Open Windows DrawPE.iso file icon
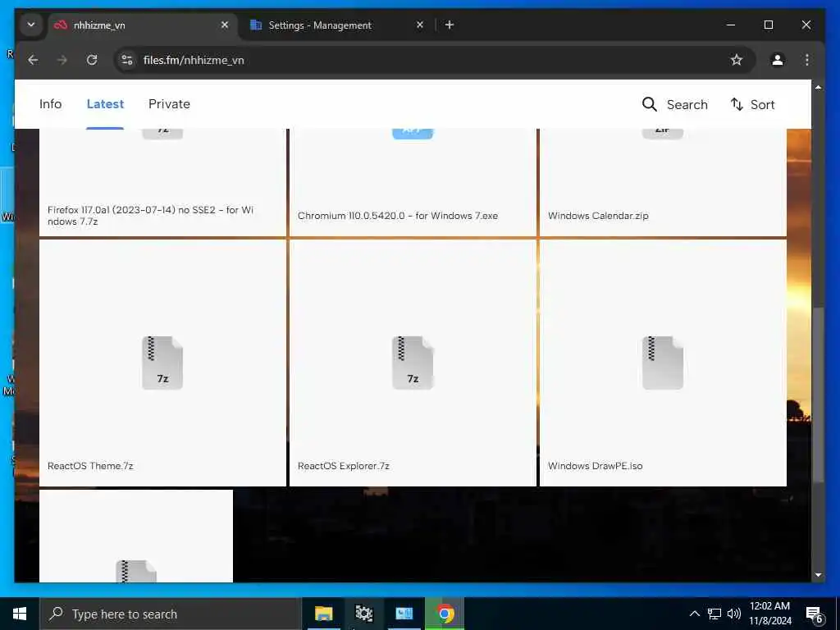 pos(663,363)
